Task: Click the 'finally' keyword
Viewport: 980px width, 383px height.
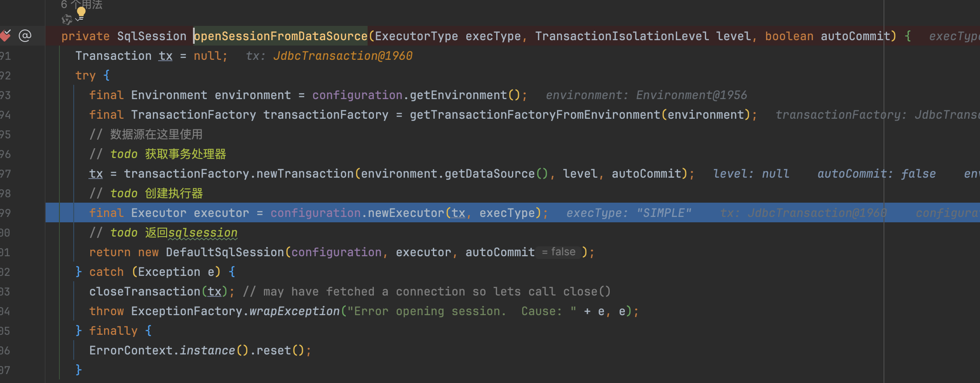Action: coord(113,331)
